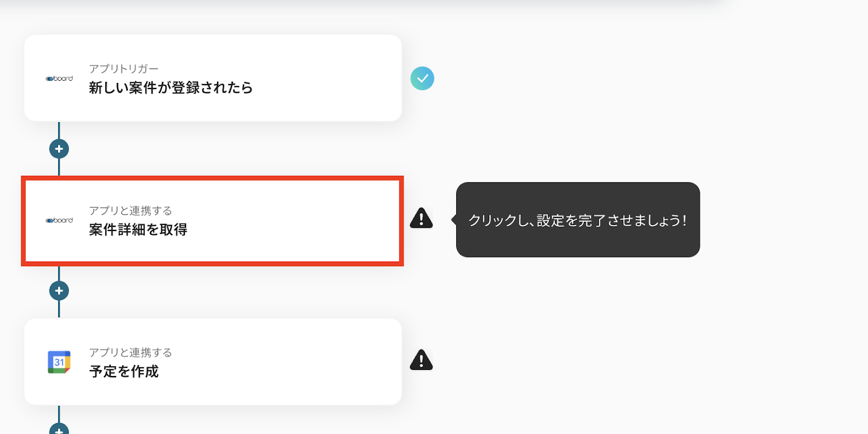Open the 案件詳細を取得 step
This screenshot has width=868, height=434.
213,221
